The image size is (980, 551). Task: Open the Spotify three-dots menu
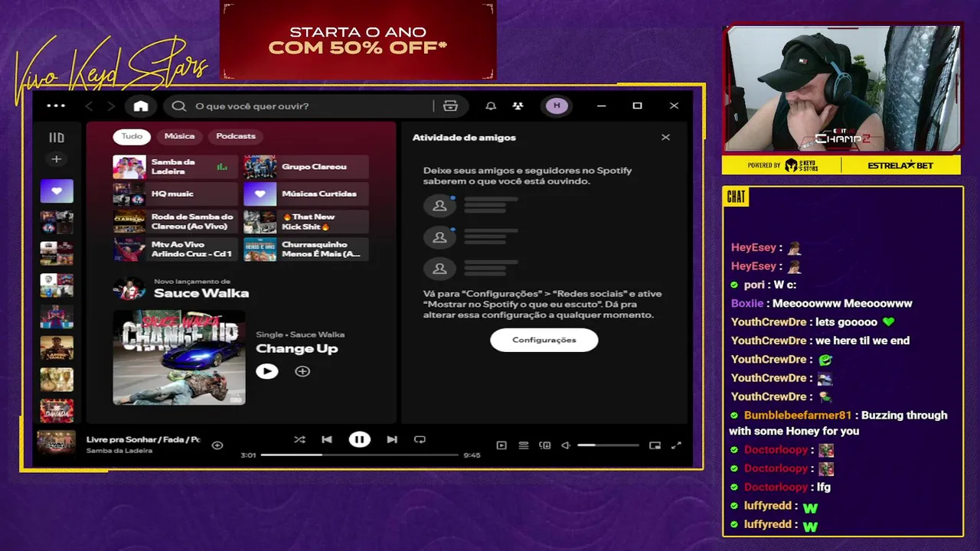pyautogui.click(x=56, y=106)
